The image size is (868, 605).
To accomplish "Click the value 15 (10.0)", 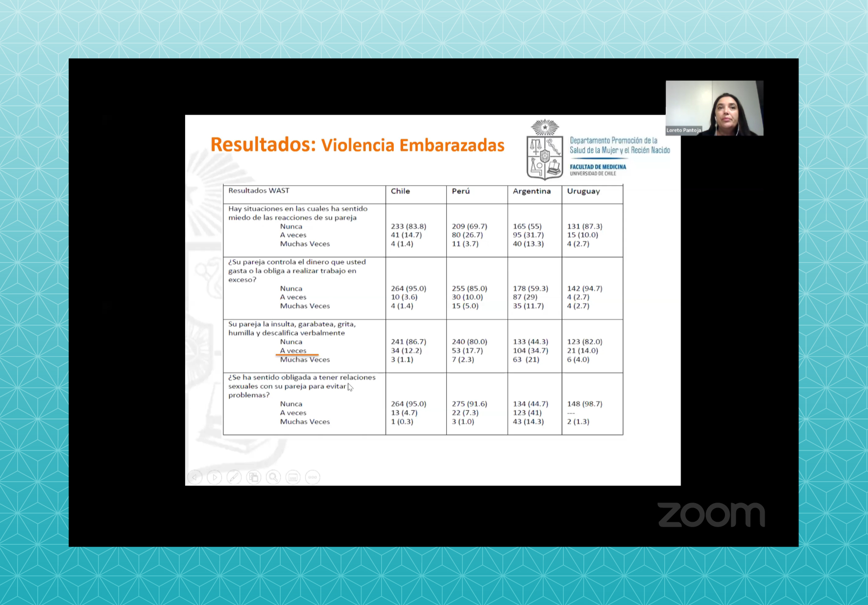I will coord(582,235).
